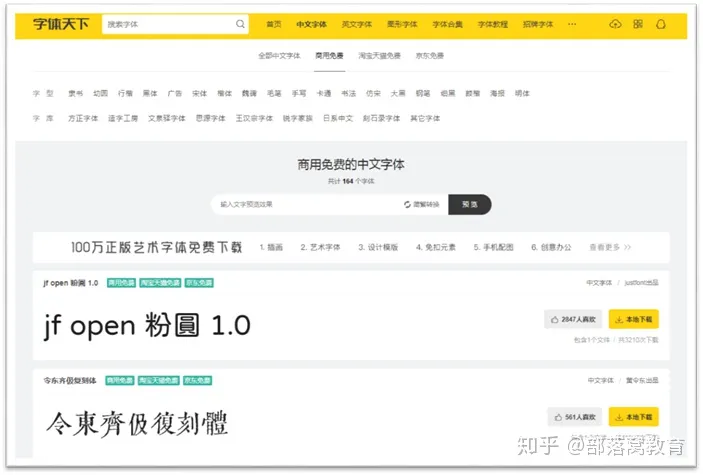This screenshot has width=703, height=475.
Task: Switch to 全部中文字体 tab
Action: pos(279,56)
